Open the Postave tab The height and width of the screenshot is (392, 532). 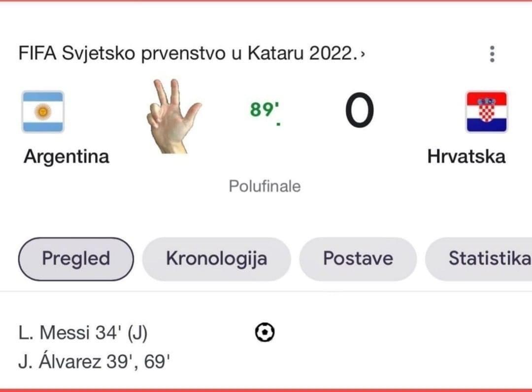(x=358, y=259)
